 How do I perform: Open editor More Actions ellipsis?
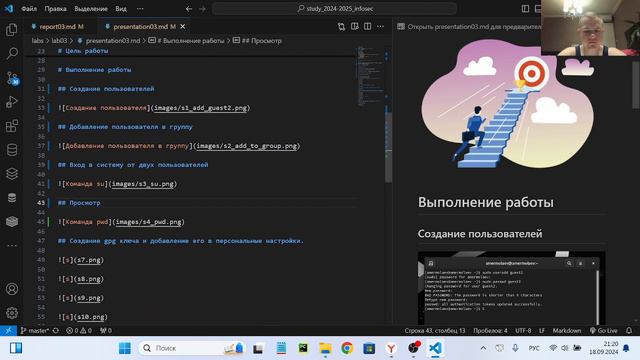[x=380, y=27]
